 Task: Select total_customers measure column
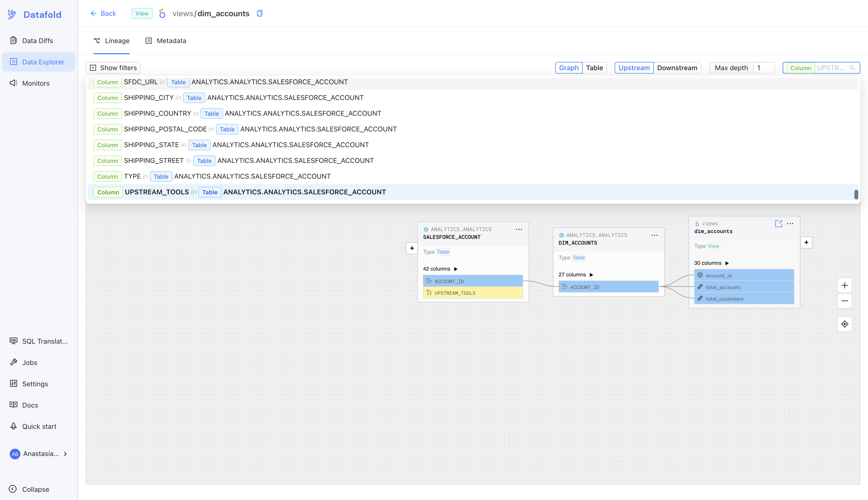[744, 298]
